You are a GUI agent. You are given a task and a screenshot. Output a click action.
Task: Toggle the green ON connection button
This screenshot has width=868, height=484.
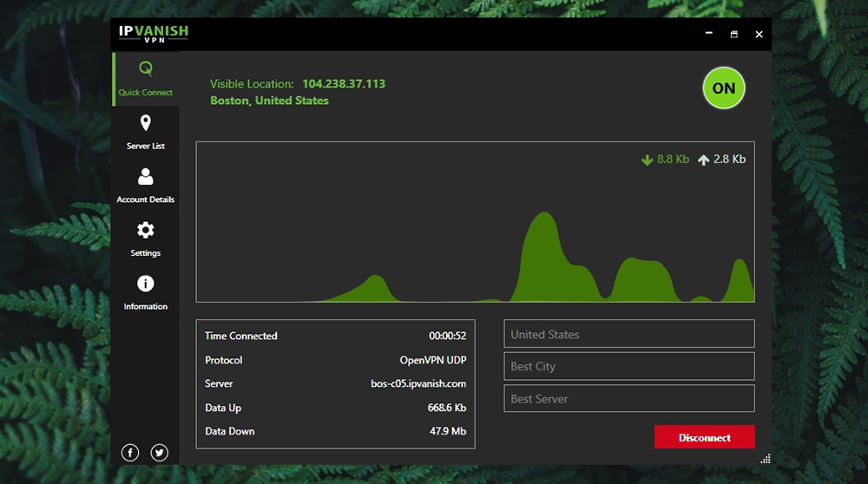724,88
